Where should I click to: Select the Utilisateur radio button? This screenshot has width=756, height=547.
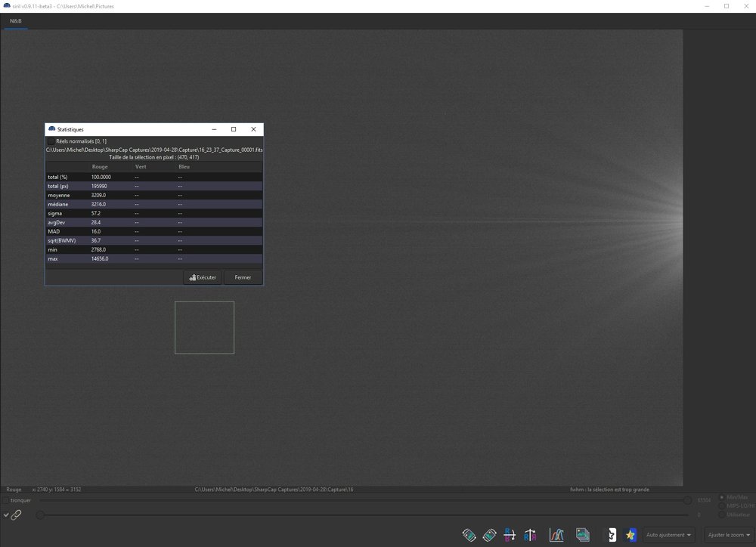722,515
